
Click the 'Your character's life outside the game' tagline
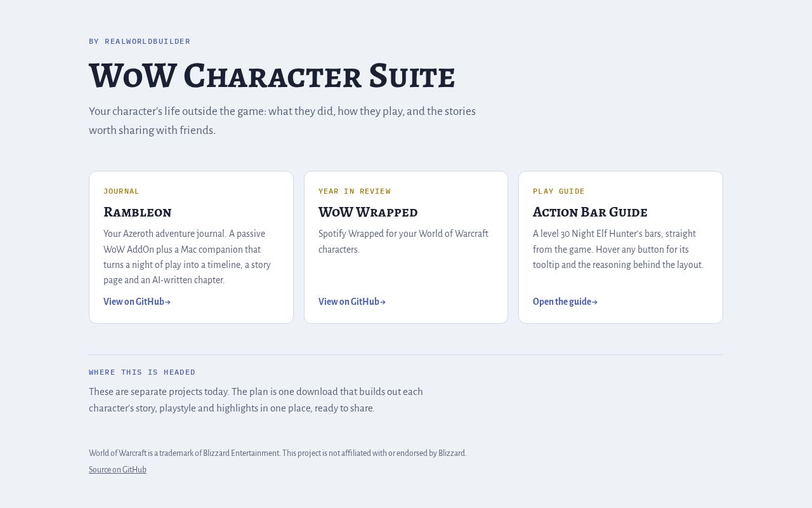[282, 121]
